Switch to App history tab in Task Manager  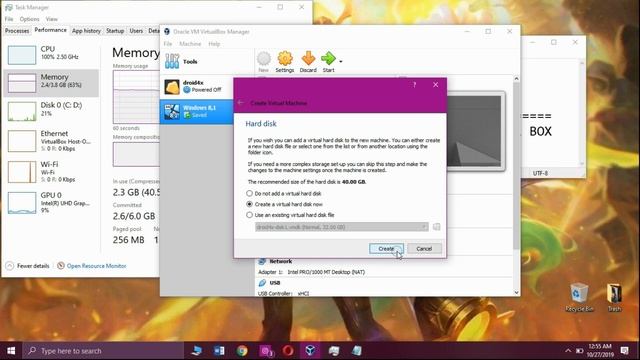pyautogui.click(x=86, y=31)
